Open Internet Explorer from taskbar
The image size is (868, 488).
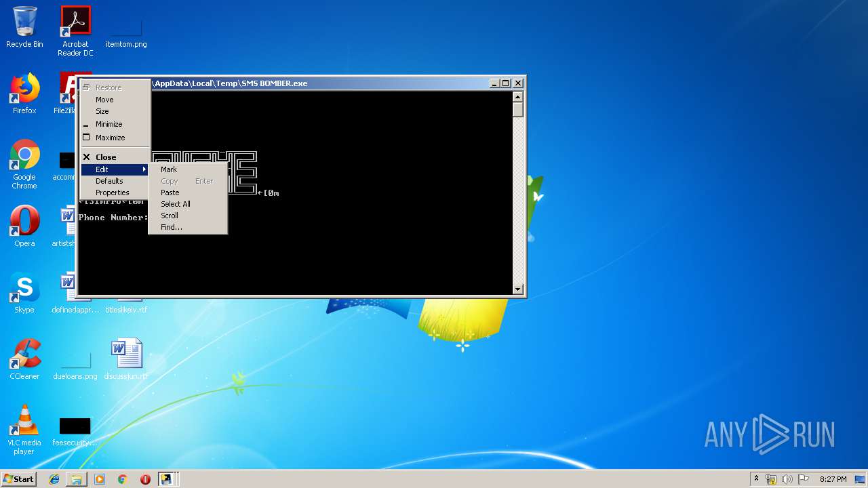tap(54, 479)
